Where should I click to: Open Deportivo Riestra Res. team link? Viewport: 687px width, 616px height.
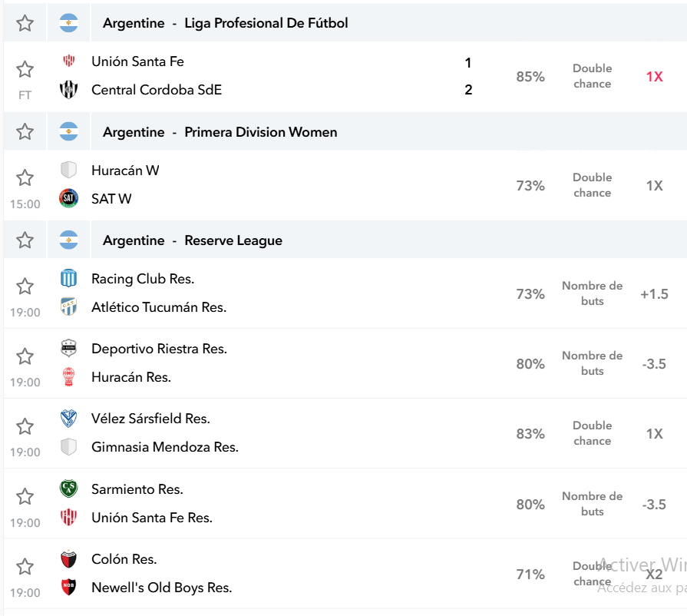pyautogui.click(x=159, y=349)
